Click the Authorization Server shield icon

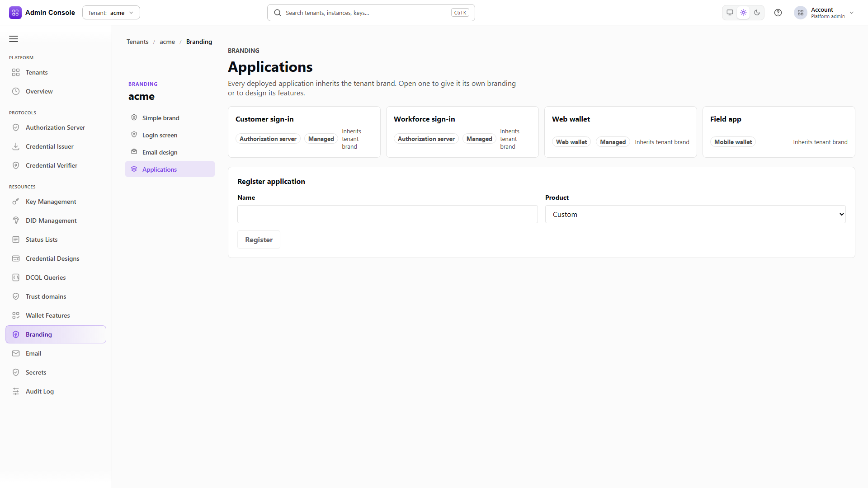(x=16, y=127)
